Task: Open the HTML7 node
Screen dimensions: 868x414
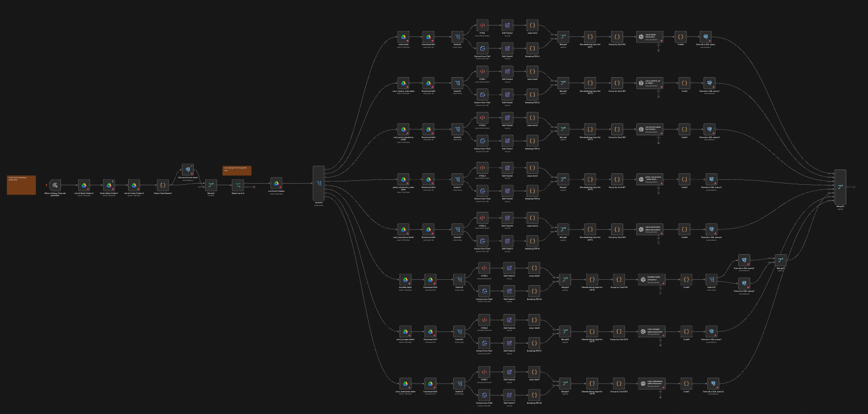Action: point(484,372)
